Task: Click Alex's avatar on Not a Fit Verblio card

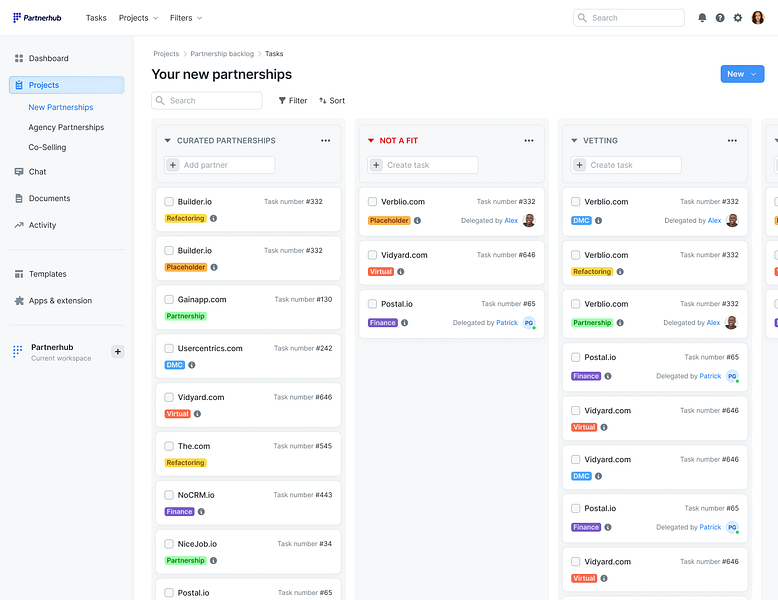Action: [x=529, y=220]
